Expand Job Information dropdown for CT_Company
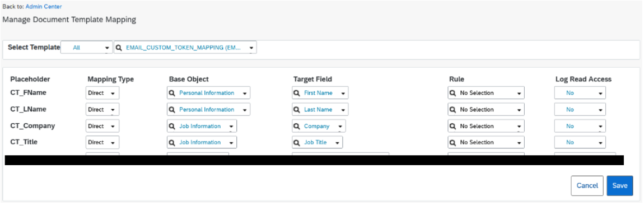644x205 pixels. click(x=202, y=126)
